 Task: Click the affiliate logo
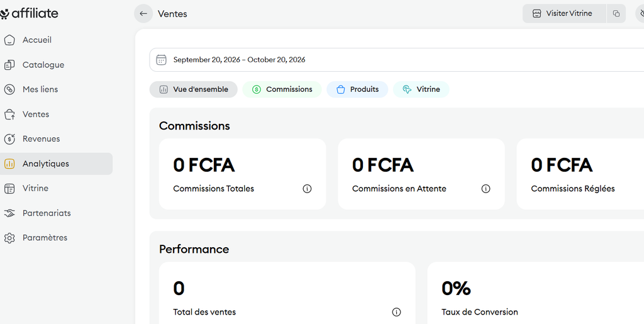click(x=29, y=14)
